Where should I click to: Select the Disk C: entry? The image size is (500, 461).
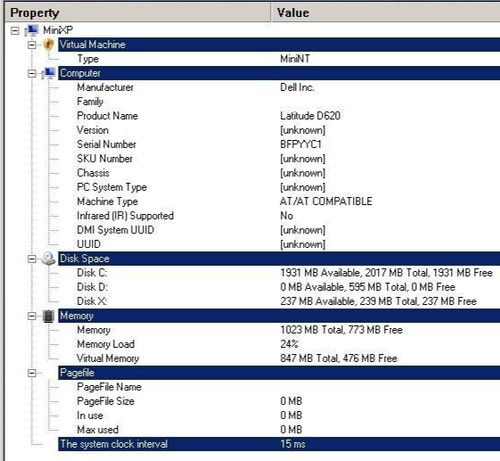279,273
